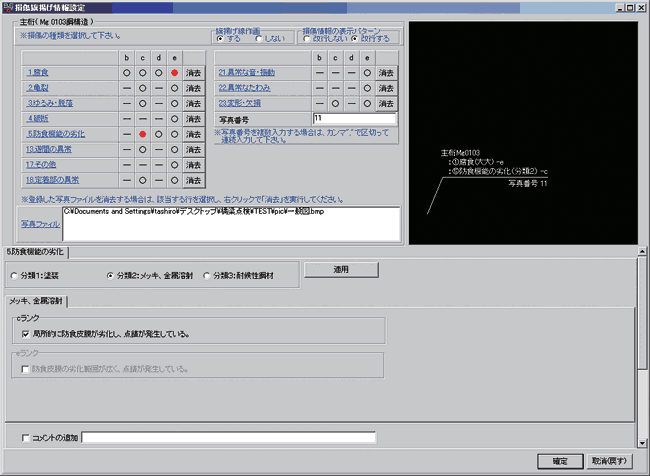Select rank c for 1.腐食
This screenshot has height=476, width=650.
click(x=143, y=73)
